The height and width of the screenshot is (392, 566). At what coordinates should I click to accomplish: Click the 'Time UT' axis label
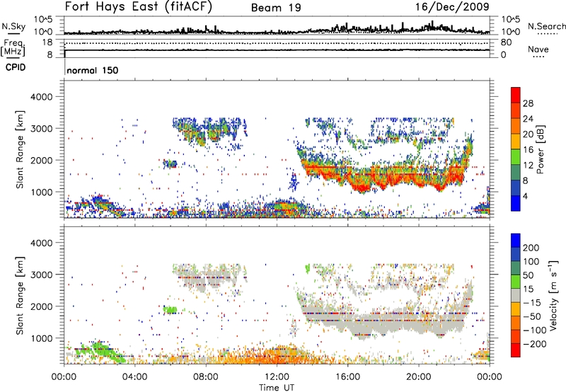(x=277, y=388)
